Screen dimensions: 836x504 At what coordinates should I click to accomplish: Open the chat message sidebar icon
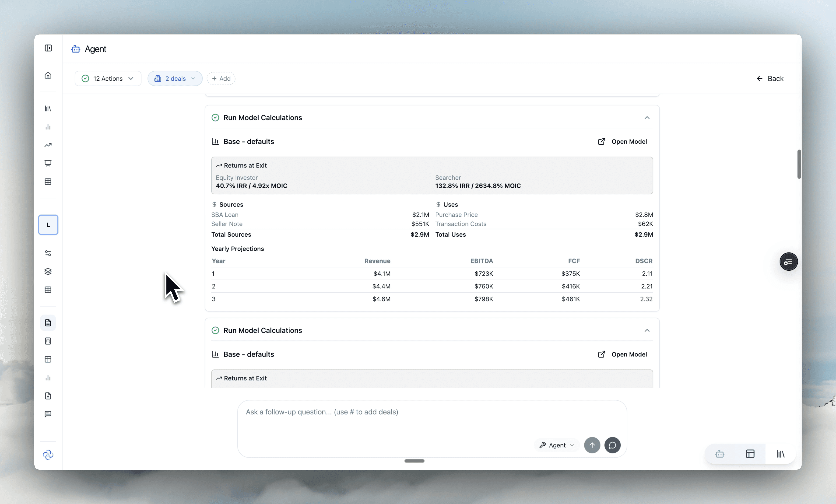pyautogui.click(x=48, y=414)
